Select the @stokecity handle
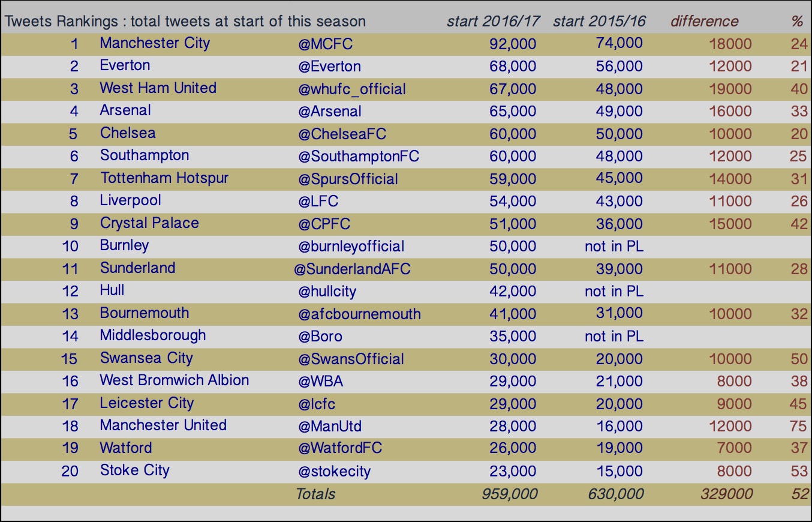The image size is (812, 522). [334, 471]
